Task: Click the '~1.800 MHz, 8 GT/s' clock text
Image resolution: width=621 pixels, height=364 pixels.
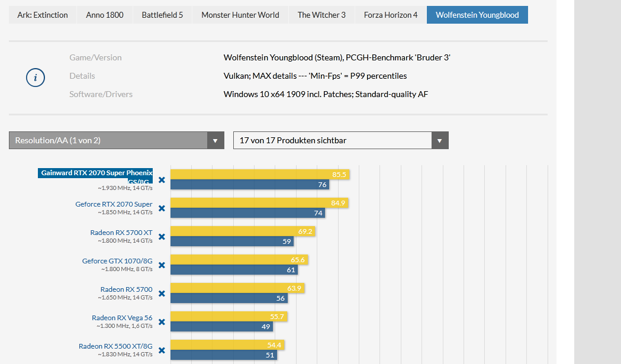Action: [x=127, y=269]
